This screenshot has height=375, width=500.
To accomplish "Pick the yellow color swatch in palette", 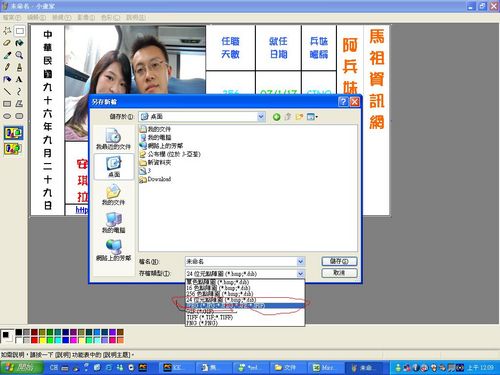I will 42,340.
